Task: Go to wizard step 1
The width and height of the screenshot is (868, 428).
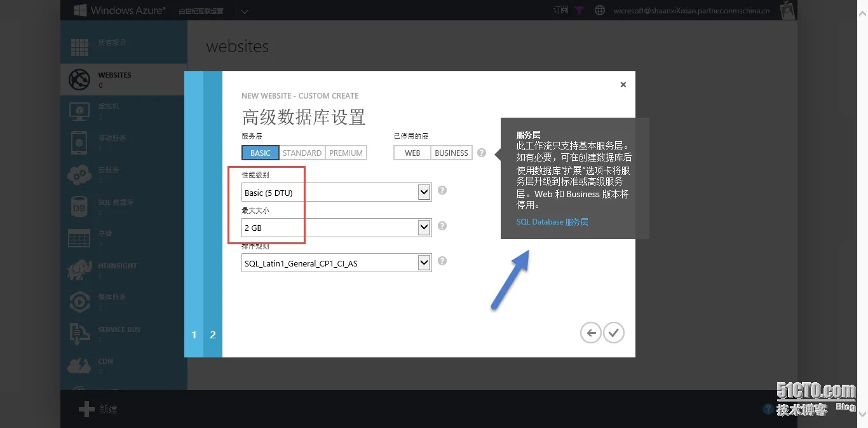Action: tap(194, 335)
